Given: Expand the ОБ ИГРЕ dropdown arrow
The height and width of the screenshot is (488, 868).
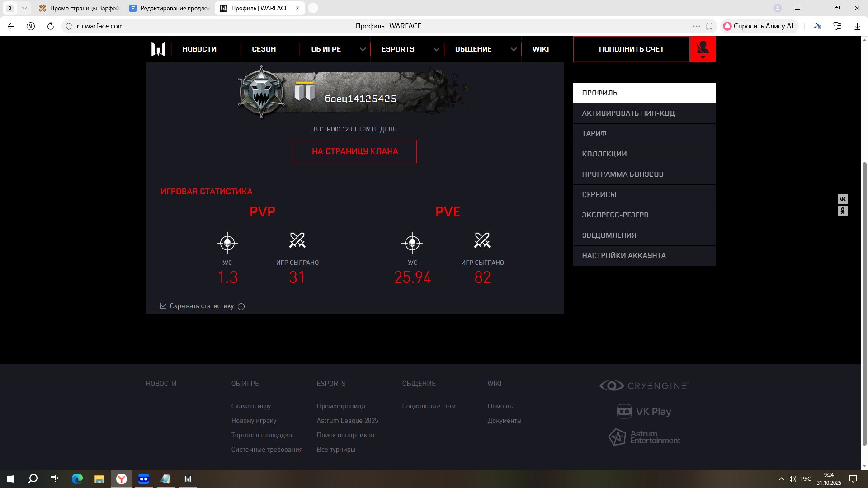Looking at the screenshot, I should [363, 49].
